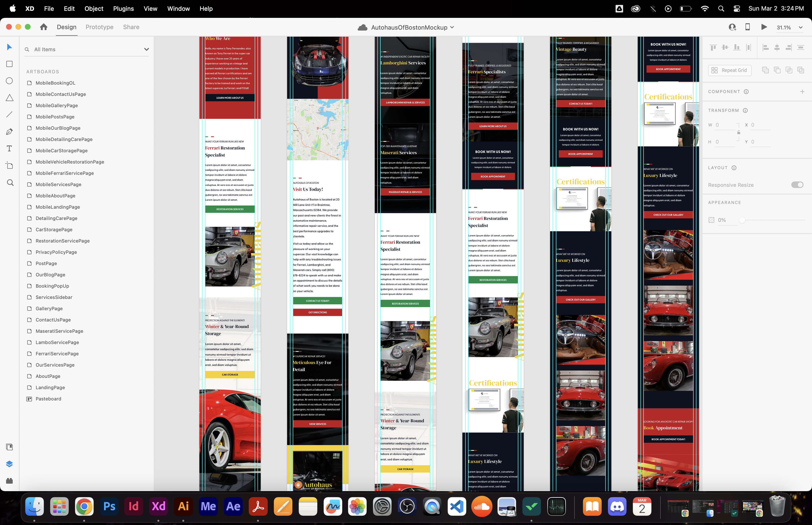Expand the All Items filter dropdown
This screenshot has height=525, width=812.
click(147, 49)
